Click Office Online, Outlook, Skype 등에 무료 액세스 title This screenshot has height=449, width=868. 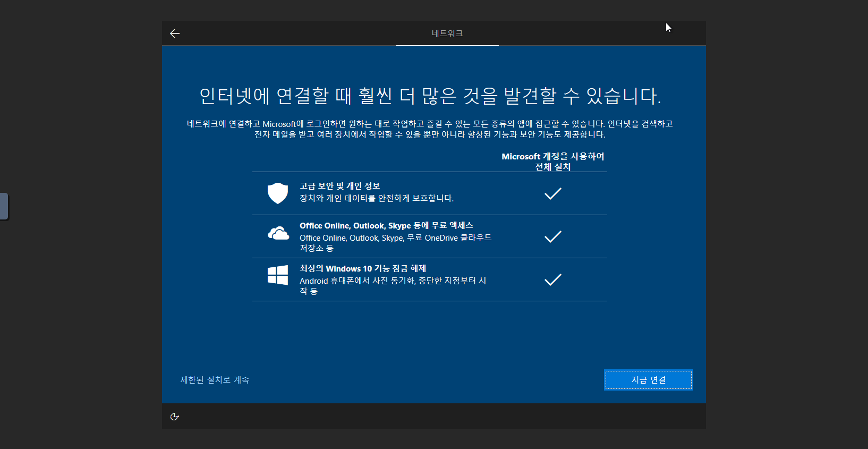coord(386,225)
